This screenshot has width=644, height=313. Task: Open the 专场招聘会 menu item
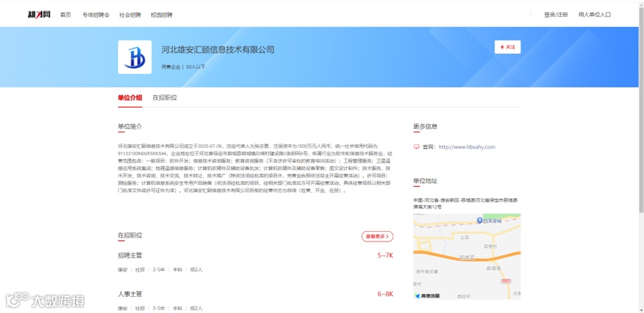(96, 15)
